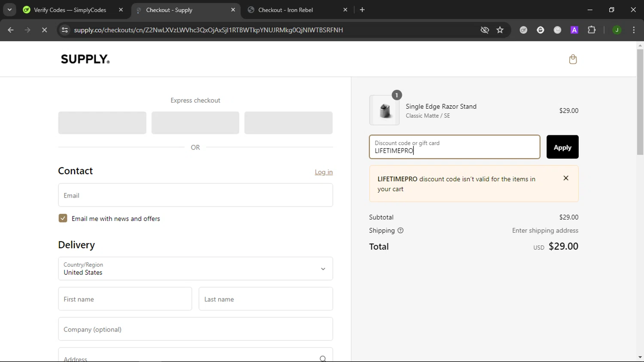The height and width of the screenshot is (362, 644).
Task: Click the Single Edge Razor Stand title
Action: (441, 106)
